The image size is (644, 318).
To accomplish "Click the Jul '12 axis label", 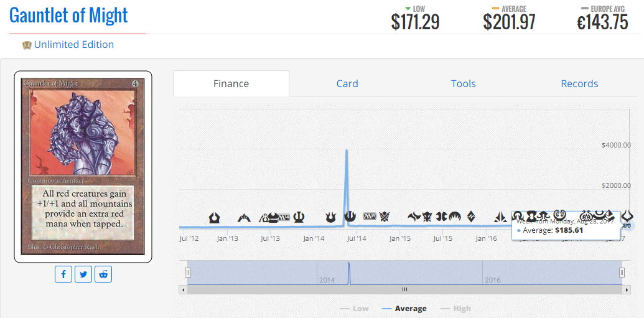I will [189, 238].
